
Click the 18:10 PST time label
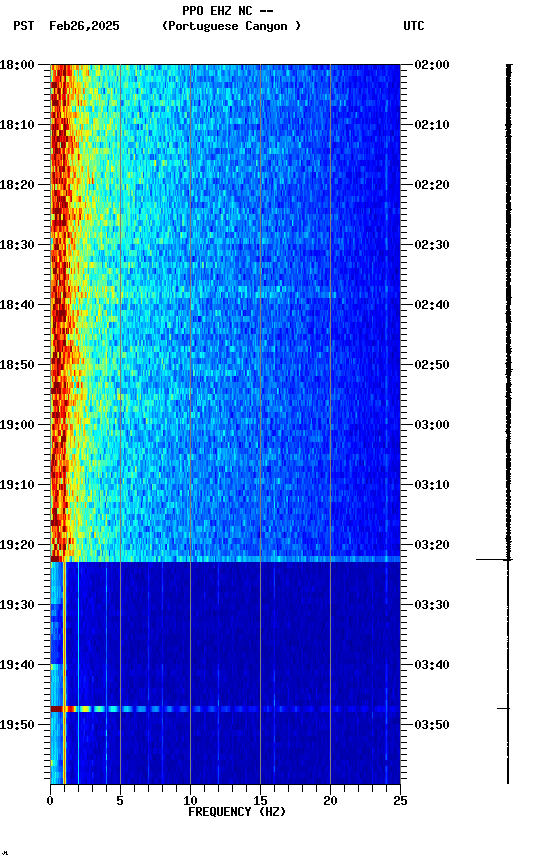[17, 125]
